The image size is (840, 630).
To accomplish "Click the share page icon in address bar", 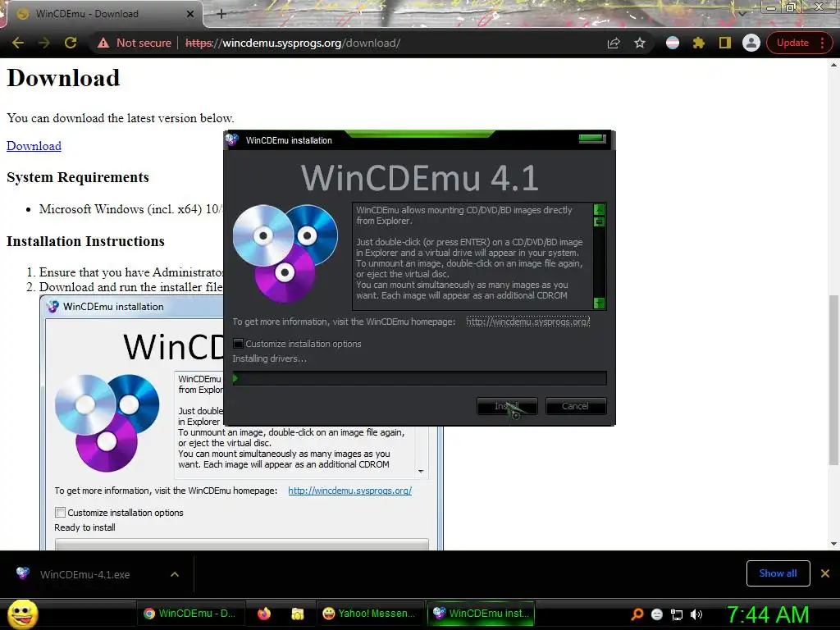I will pyautogui.click(x=614, y=43).
